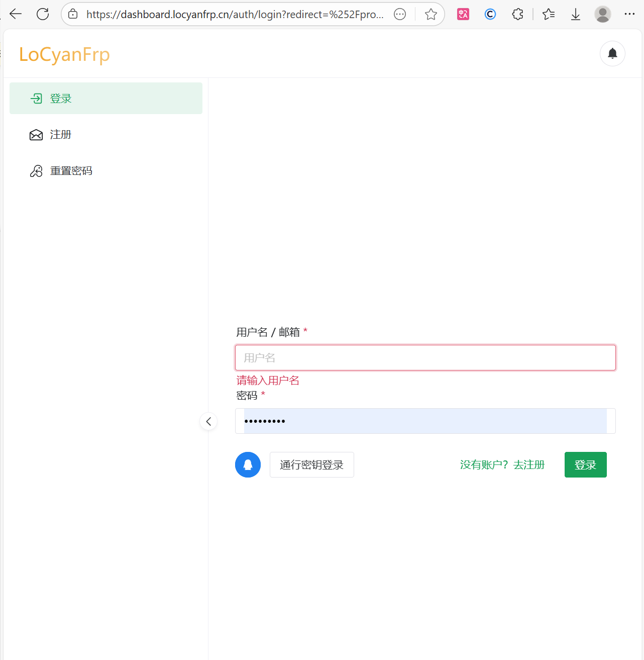Collapse the sidebar with the chevron arrow

click(x=208, y=421)
